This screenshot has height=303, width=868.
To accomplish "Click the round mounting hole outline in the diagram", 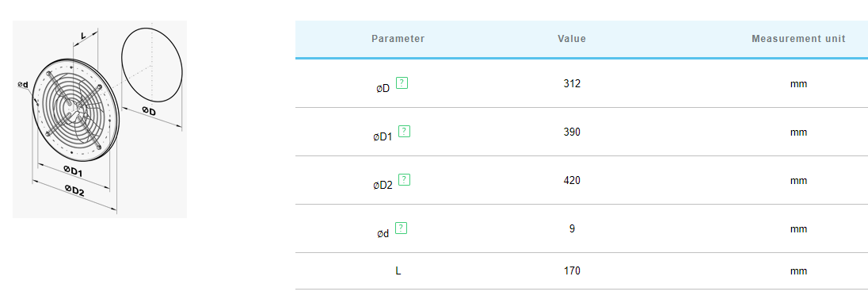I will pyautogui.click(x=151, y=66).
